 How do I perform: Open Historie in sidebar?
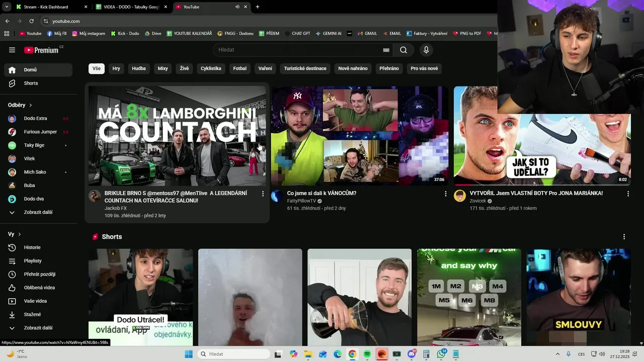pos(38,247)
